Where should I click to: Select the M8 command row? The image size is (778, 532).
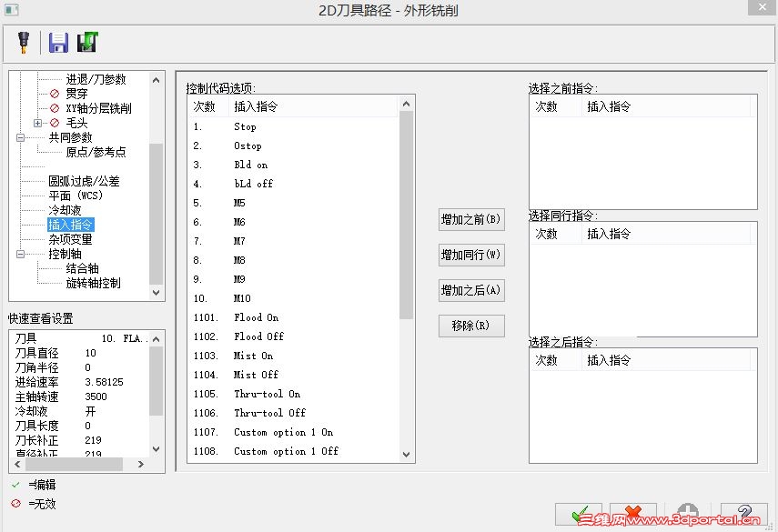click(x=293, y=260)
